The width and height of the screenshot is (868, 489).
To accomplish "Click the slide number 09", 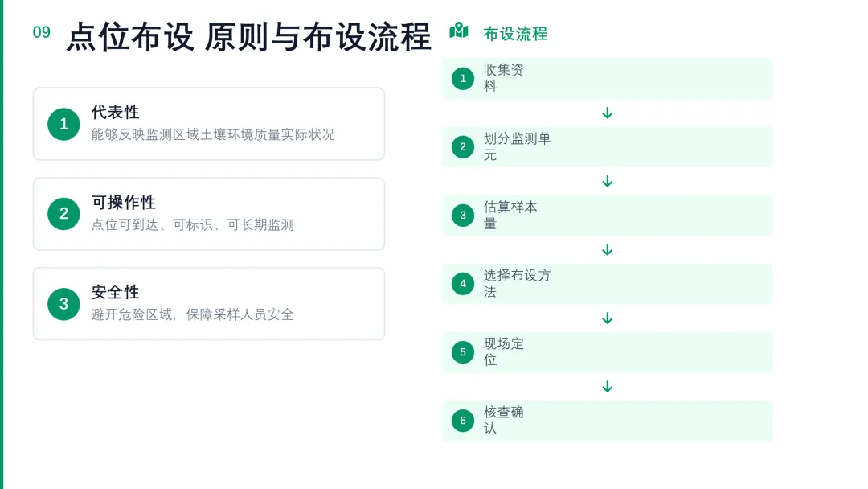I will [x=42, y=32].
